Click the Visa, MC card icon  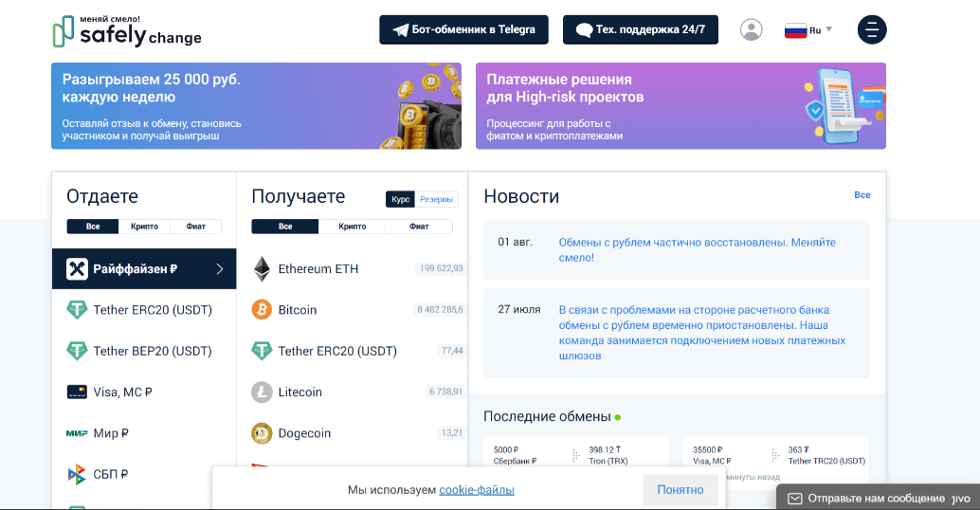click(x=77, y=392)
